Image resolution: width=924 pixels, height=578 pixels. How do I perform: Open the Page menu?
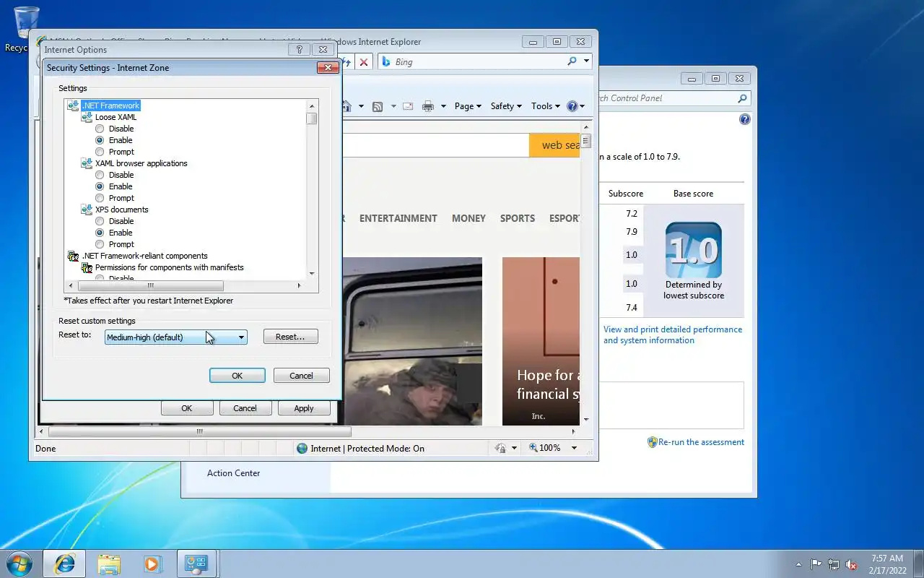[x=468, y=106]
